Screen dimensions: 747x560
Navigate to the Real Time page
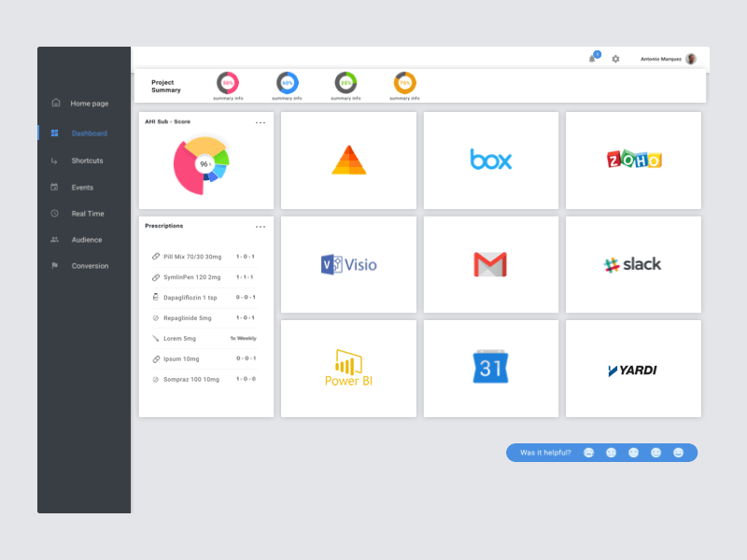(x=89, y=213)
